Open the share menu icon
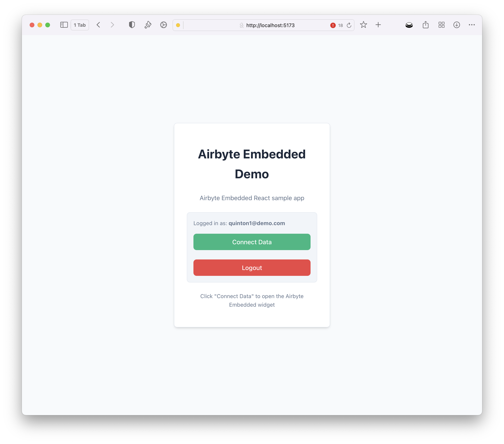 click(x=426, y=25)
